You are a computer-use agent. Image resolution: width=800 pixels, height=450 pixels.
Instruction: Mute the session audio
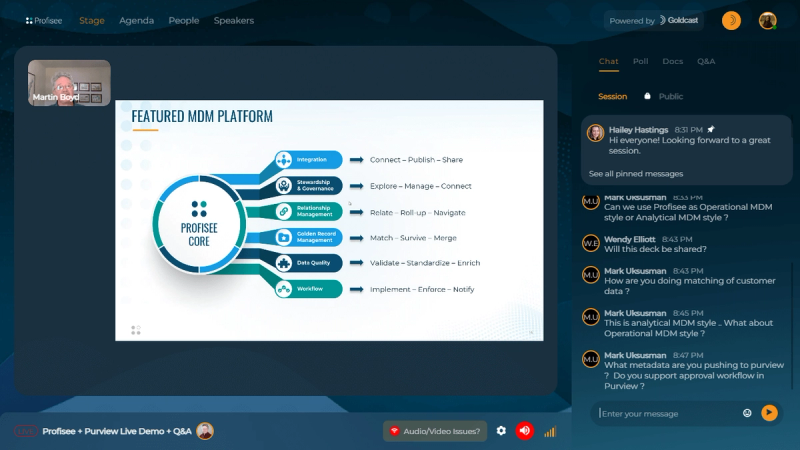point(524,431)
